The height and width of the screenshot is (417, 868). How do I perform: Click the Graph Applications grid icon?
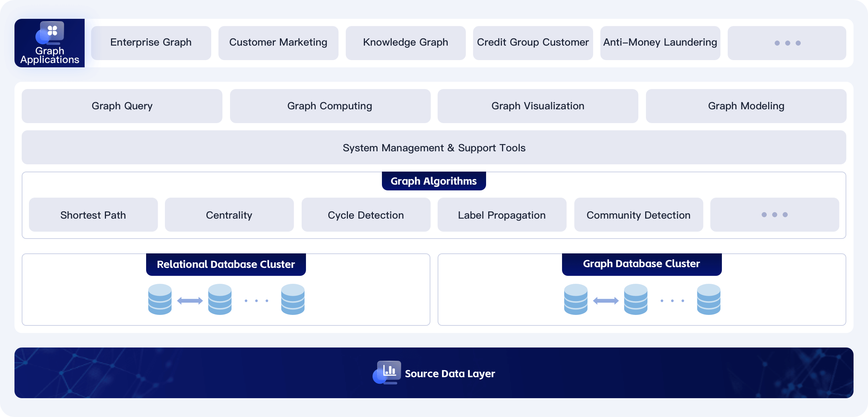pyautogui.click(x=50, y=33)
